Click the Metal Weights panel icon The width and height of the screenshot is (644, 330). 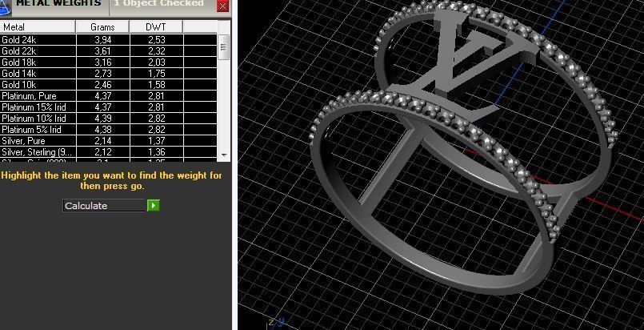pyautogui.click(x=6, y=6)
